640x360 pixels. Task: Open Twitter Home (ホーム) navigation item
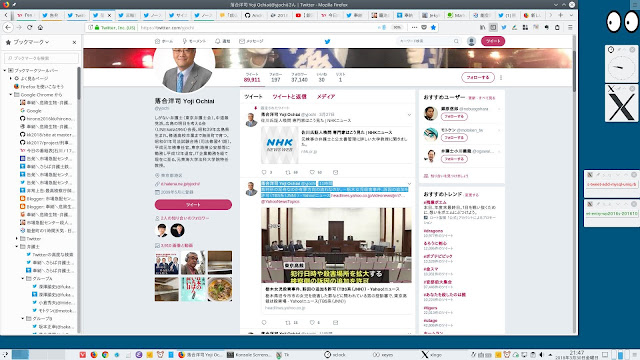click(164, 41)
